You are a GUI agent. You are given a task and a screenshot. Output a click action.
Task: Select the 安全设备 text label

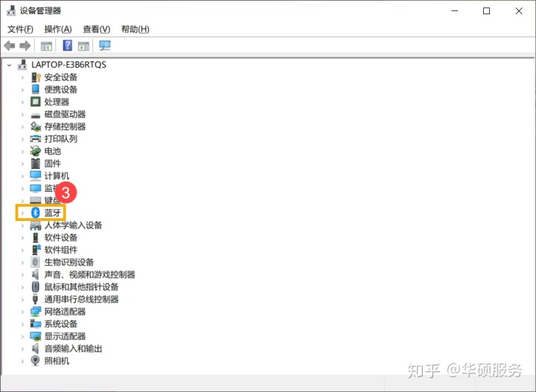click(x=61, y=77)
